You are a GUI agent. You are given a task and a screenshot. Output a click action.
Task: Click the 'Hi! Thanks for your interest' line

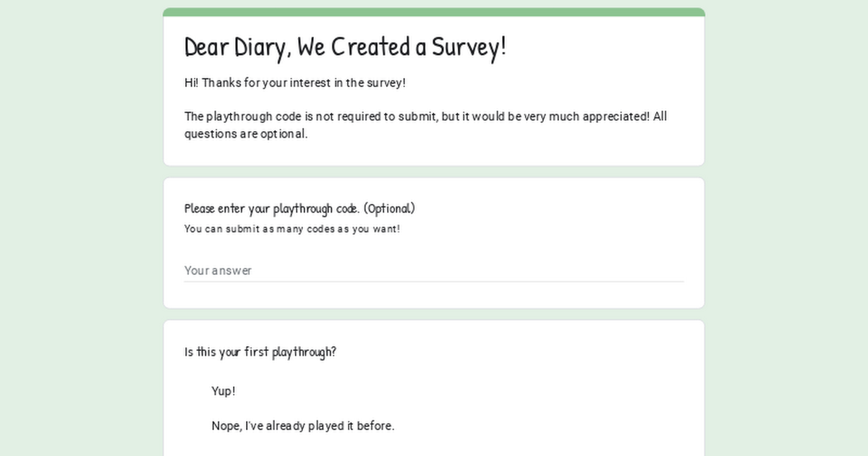(x=295, y=83)
